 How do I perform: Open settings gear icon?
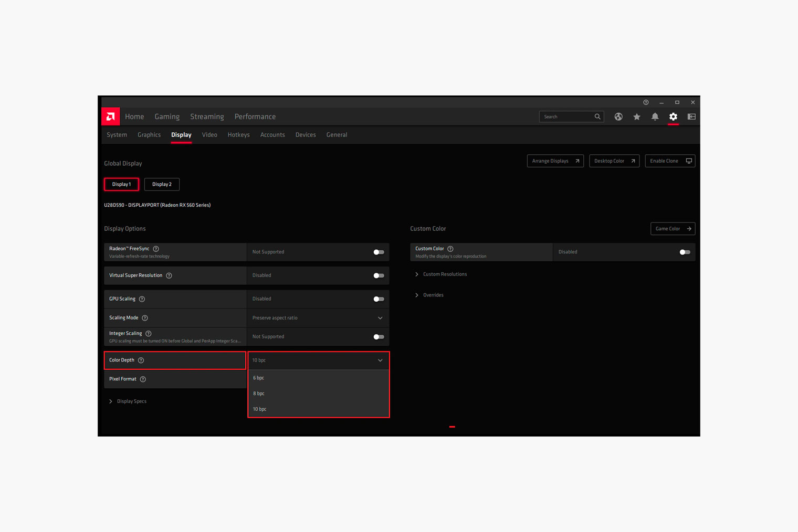[673, 116]
